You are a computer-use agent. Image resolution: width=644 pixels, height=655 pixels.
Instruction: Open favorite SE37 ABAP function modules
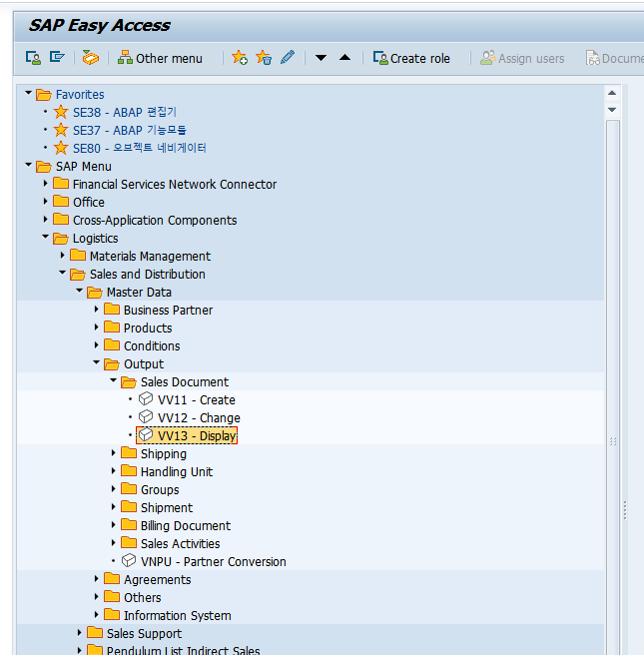pos(130,131)
